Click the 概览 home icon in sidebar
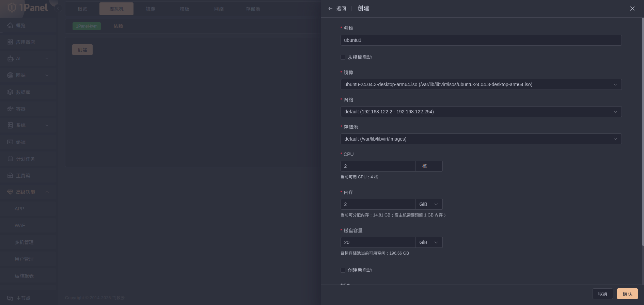The height and width of the screenshot is (305, 644). [10, 26]
